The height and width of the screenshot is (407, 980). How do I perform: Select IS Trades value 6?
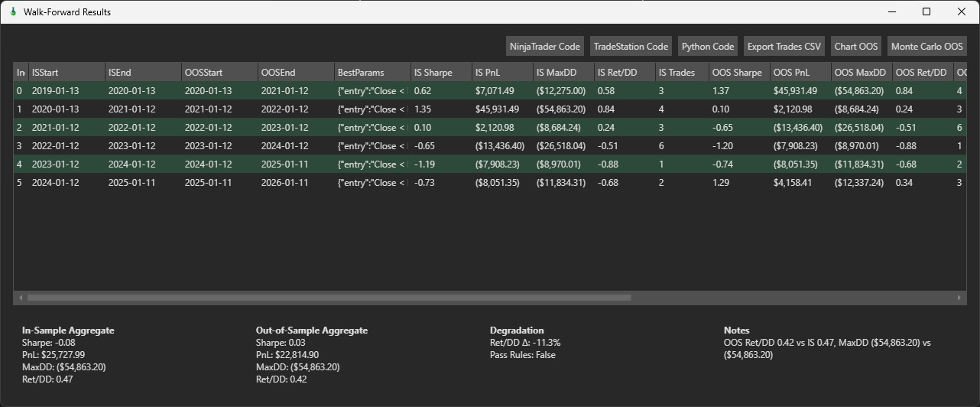682,146
